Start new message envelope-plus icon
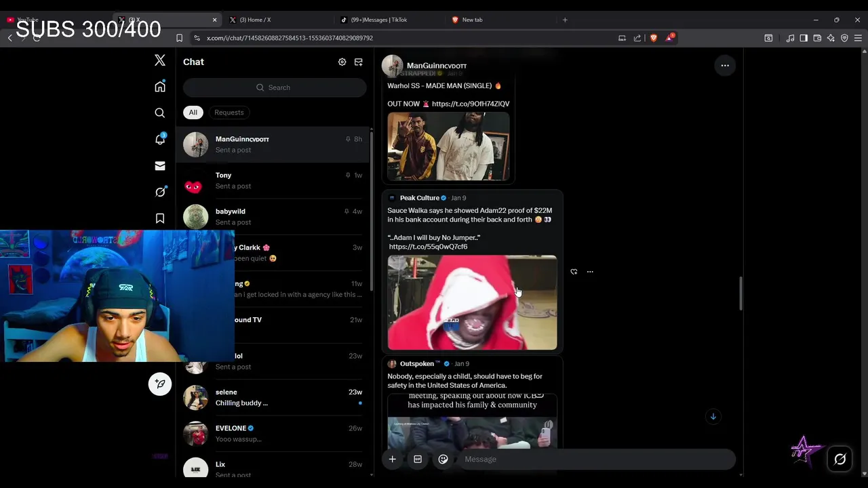 point(359,62)
